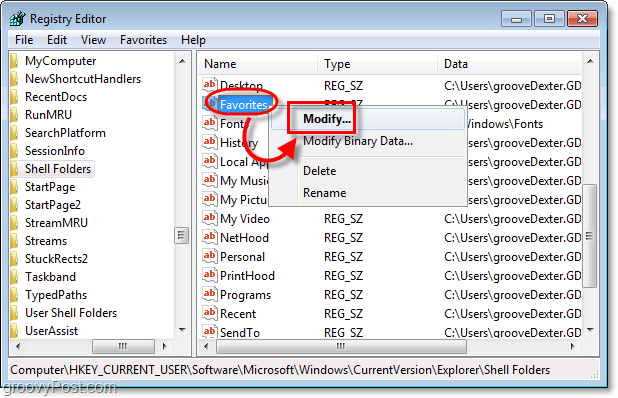Select the StartPage key

50,187
